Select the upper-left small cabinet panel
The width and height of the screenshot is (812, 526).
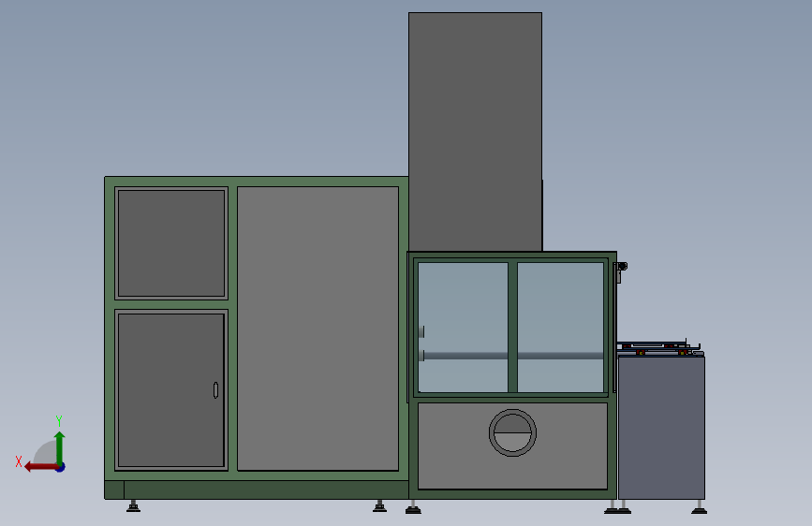click(x=171, y=243)
